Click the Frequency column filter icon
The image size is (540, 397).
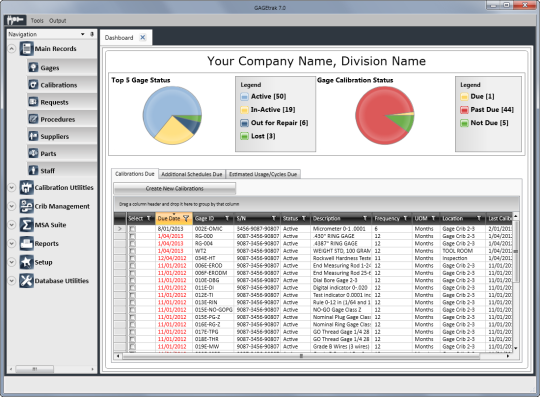(405, 218)
